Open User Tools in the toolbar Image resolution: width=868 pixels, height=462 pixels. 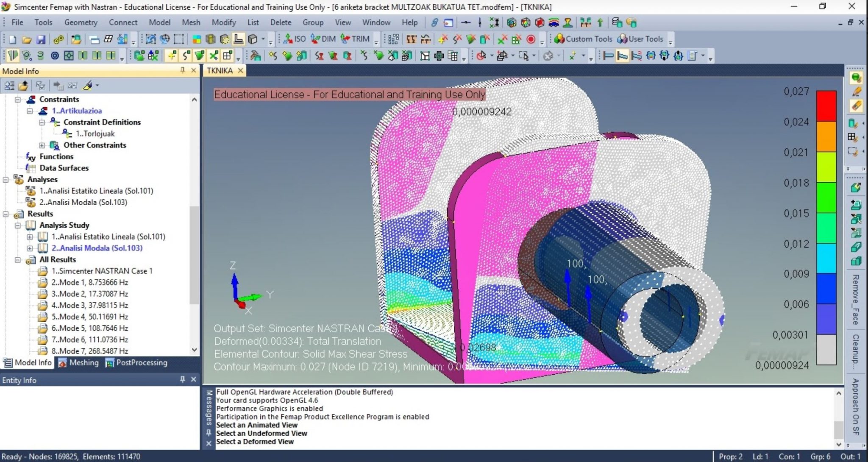640,39
